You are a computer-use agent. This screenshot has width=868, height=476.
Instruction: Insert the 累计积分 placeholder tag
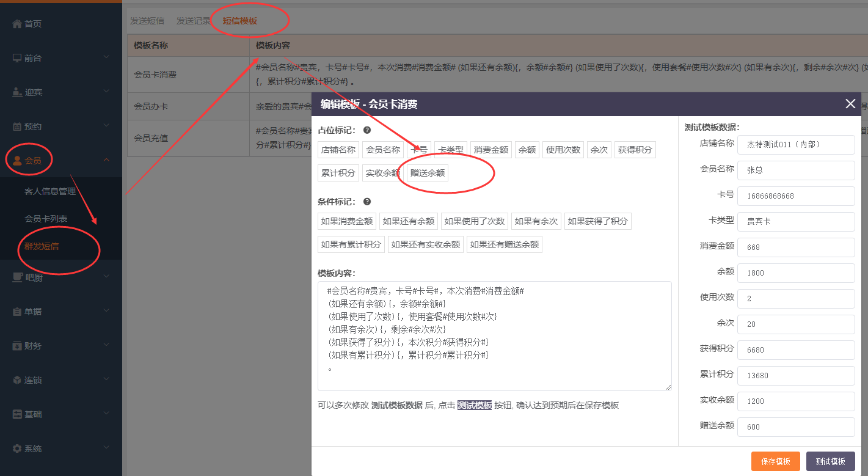point(338,173)
